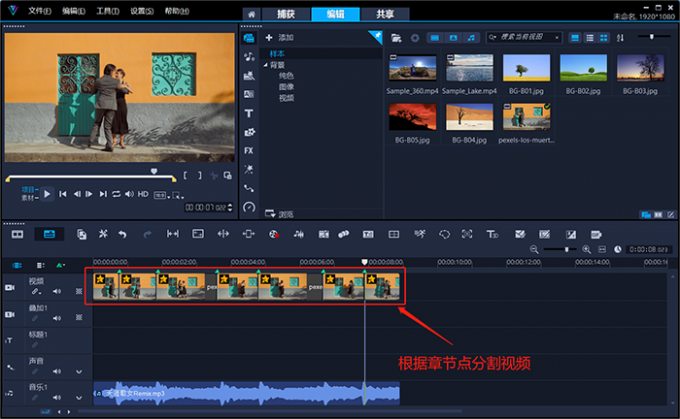The height and width of the screenshot is (419, 680).
Task: Open the FX filter library
Action: click(248, 151)
